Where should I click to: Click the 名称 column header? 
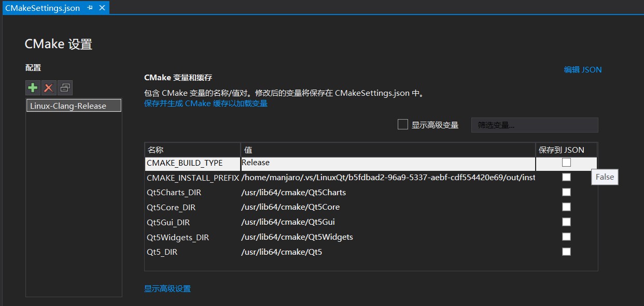[155, 150]
